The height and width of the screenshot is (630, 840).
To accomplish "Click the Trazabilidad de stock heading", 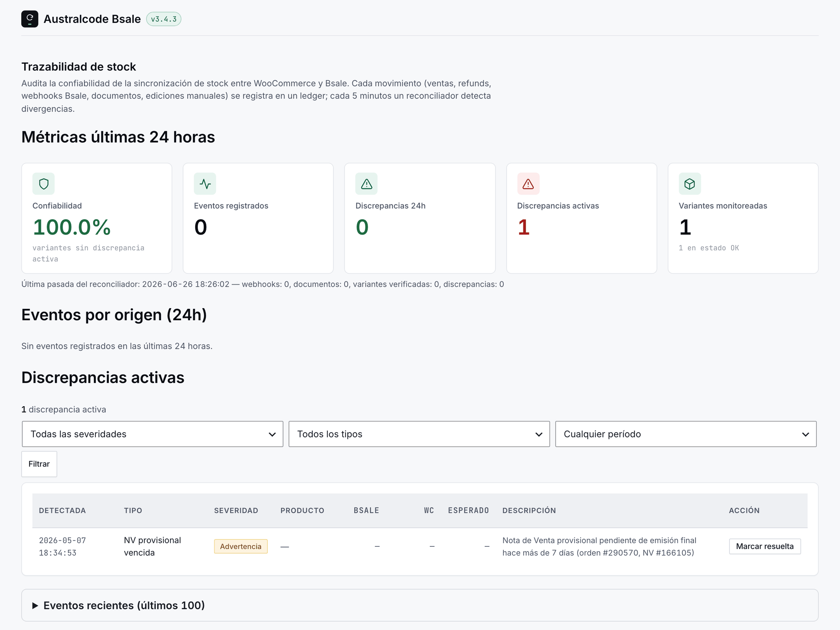I will click(x=79, y=67).
